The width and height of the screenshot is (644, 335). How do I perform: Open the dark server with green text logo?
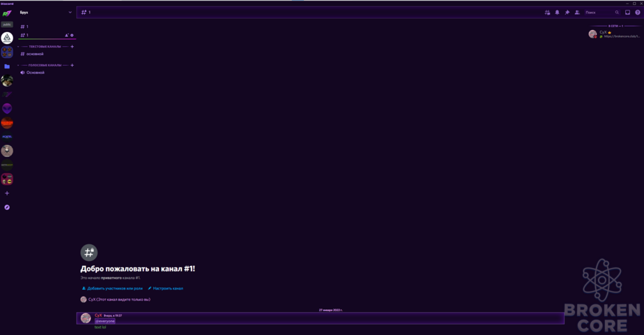click(x=7, y=165)
